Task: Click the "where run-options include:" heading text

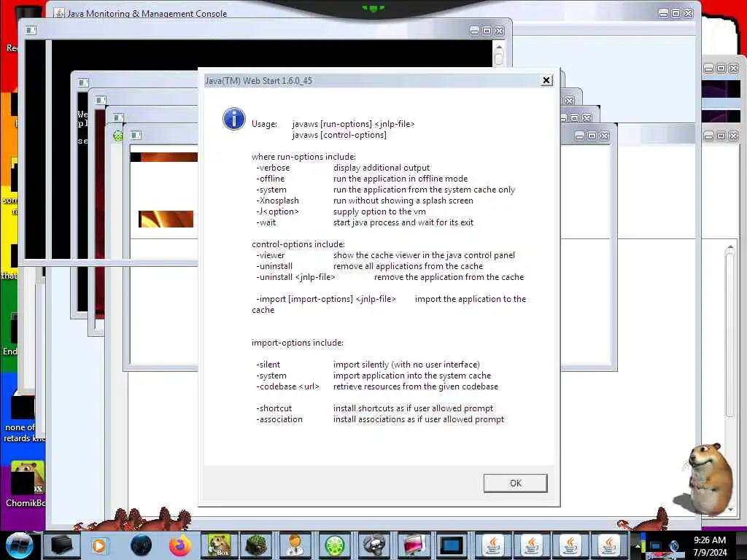Action: 303,157
